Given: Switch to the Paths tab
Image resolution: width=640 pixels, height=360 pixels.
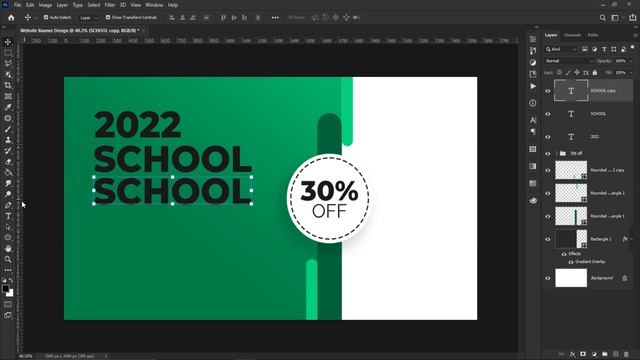Looking at the screenshot, I should pyautogui.click(x=593, y=35).
